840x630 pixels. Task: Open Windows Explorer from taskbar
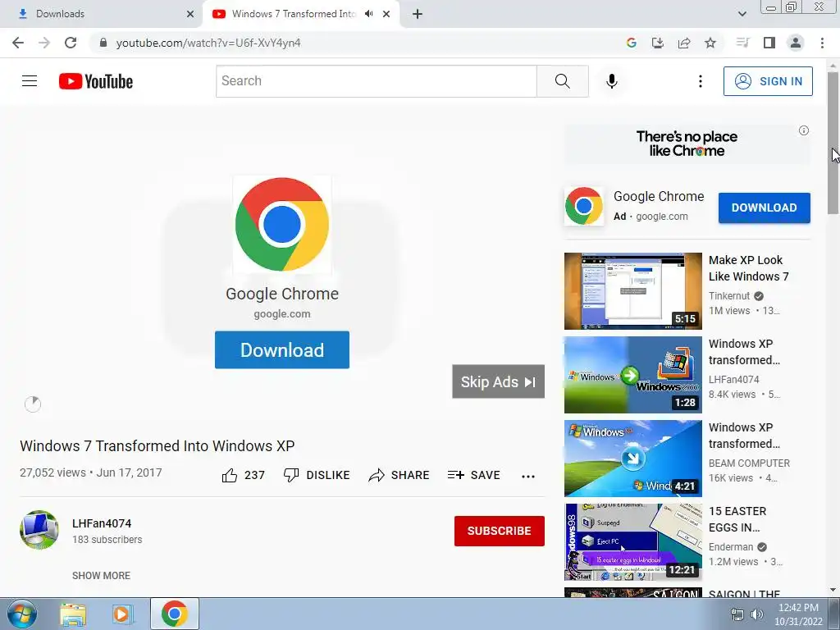coord(73,614)
